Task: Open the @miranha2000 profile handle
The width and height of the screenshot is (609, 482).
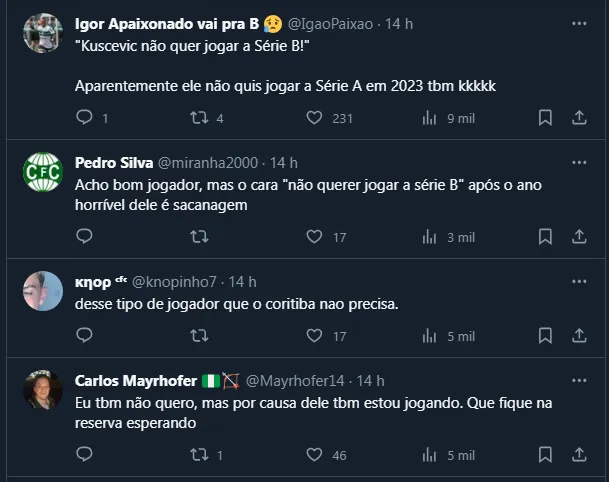Action: [x=209, y=162]
